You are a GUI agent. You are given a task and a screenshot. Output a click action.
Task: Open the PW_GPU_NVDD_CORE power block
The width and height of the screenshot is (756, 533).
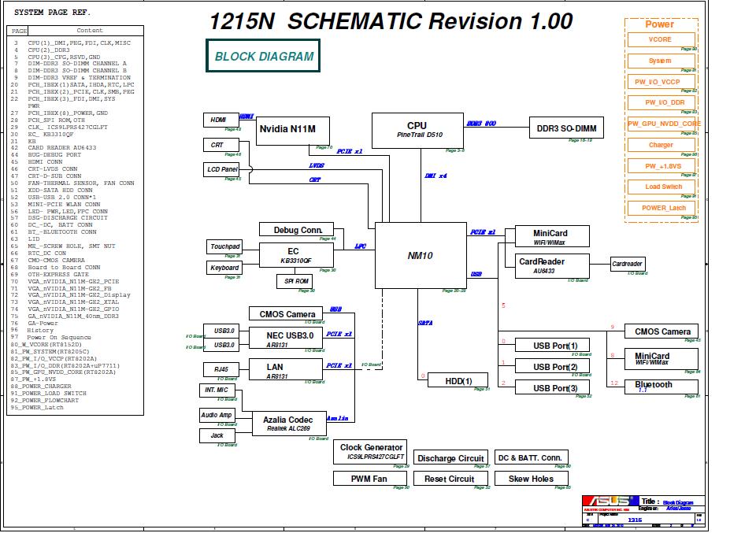point(663,124)
